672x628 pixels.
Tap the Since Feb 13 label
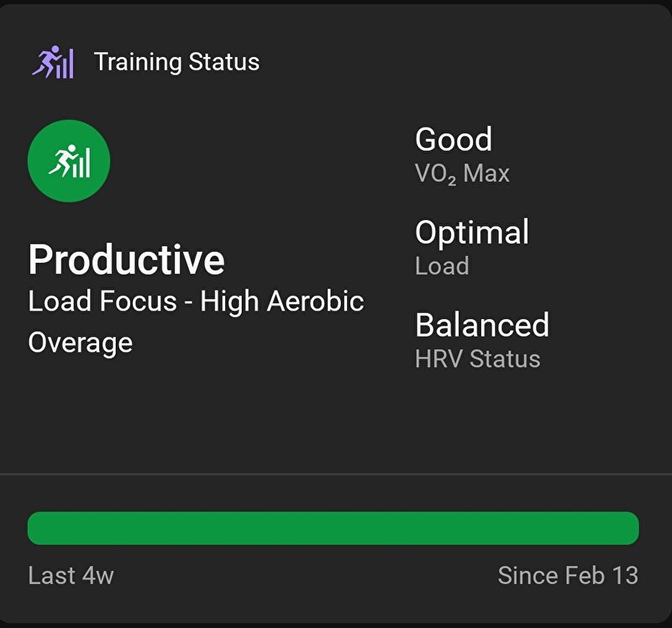coord(569,575)
